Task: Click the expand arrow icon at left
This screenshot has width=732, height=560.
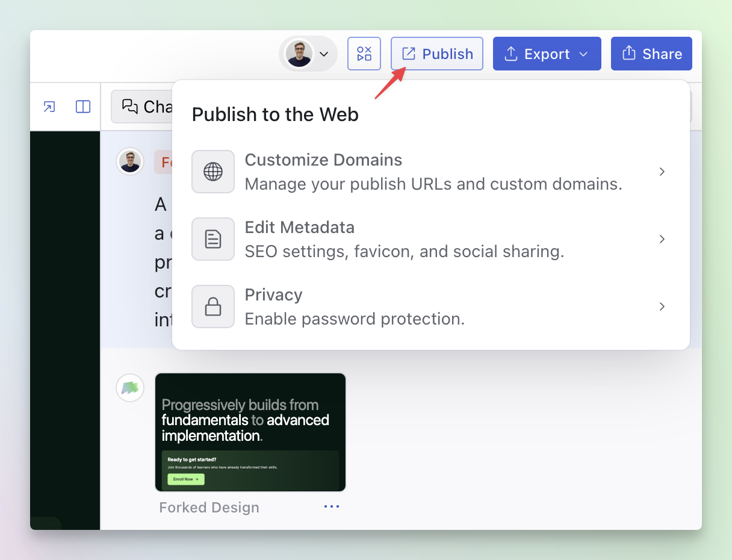Action: coord(49,107)
